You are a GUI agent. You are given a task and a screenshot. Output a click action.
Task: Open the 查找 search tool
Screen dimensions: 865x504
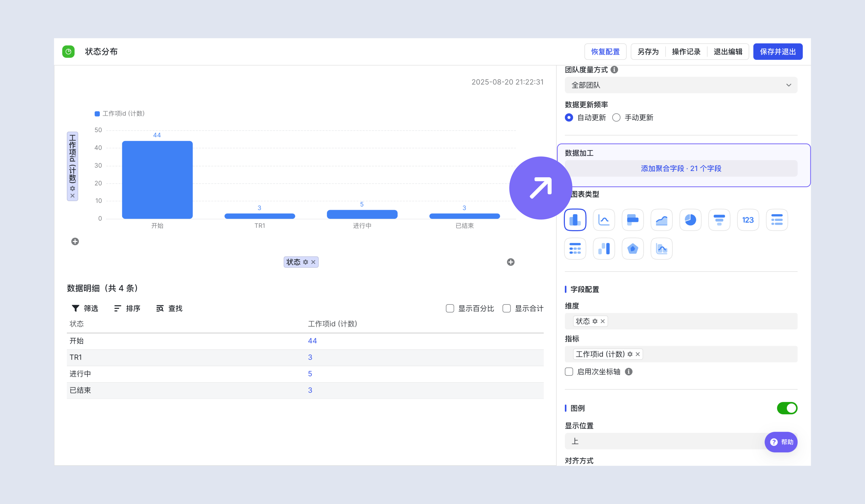(169, 308)
